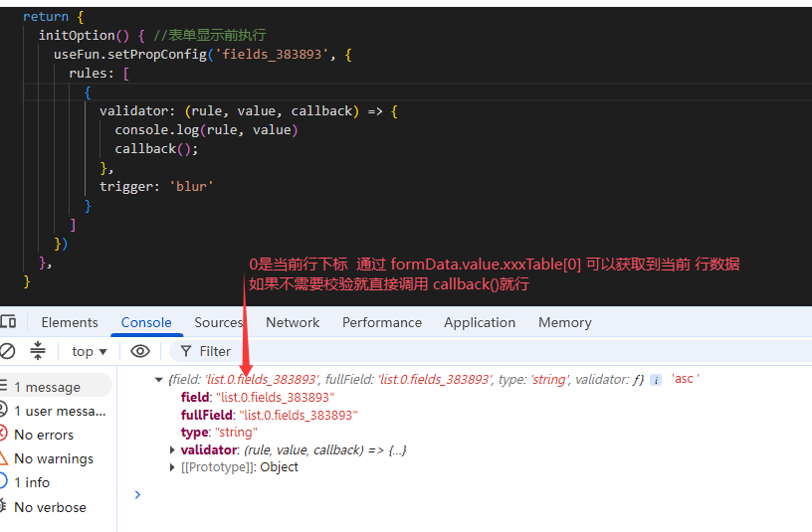The width and height of the screenshot is (812, 532).
Task: Toggle the console sidebar icon
Action: tap(37, 351)
